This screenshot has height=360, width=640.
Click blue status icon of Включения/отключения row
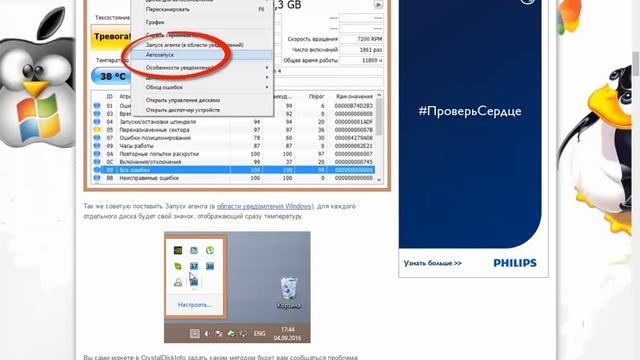point(97,162)
